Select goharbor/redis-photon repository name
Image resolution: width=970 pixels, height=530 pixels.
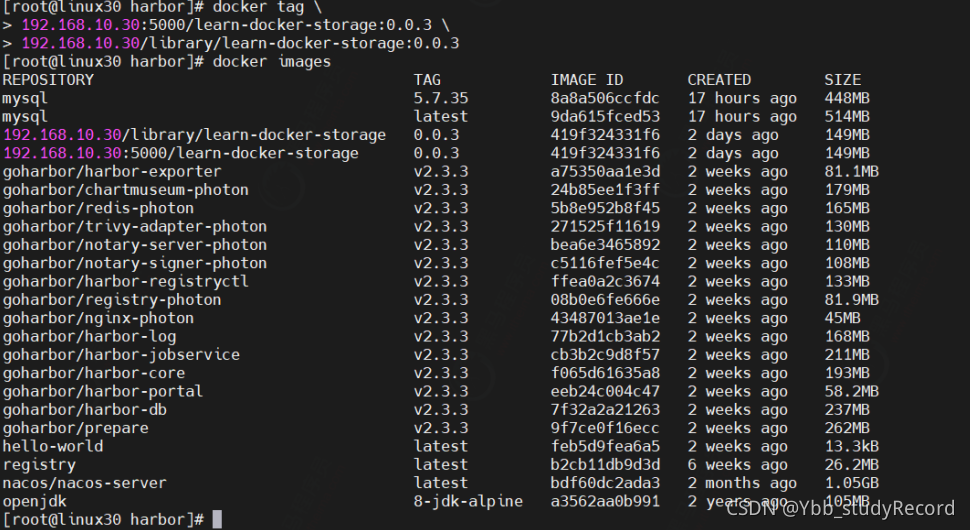(x=98, y=208)
